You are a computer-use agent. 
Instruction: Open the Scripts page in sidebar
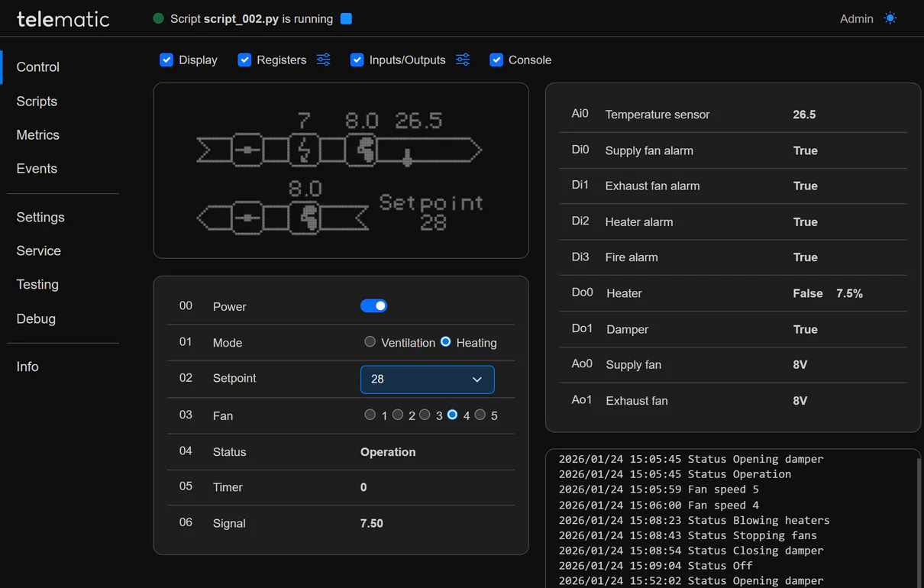[x=37, y=102]
